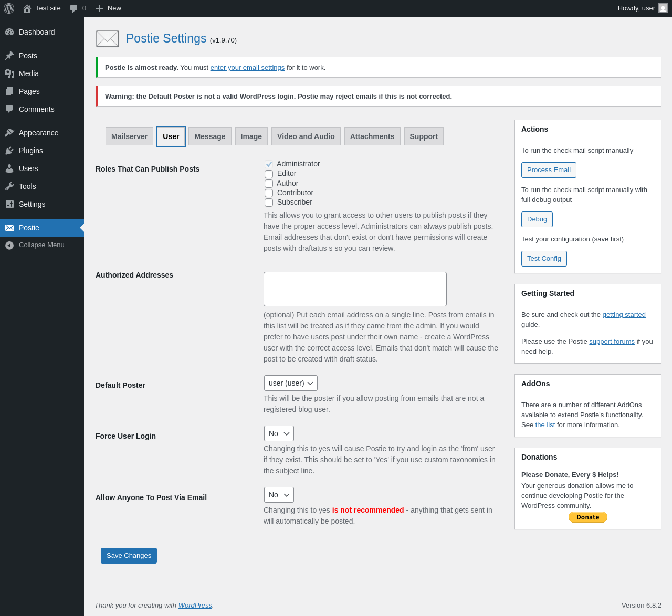Click the Pages icon in sidebar
Viewport: 672px width, 616px height.
[x=9, y=91]
